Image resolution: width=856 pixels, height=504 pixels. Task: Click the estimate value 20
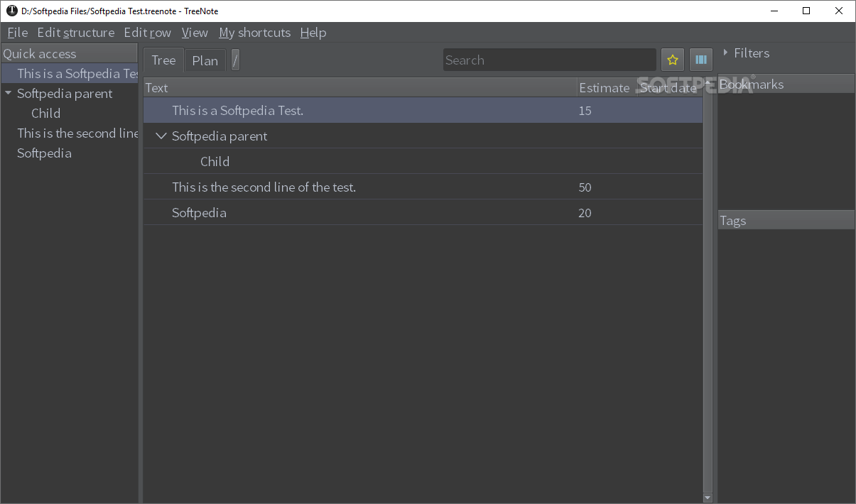coord(585,213)
